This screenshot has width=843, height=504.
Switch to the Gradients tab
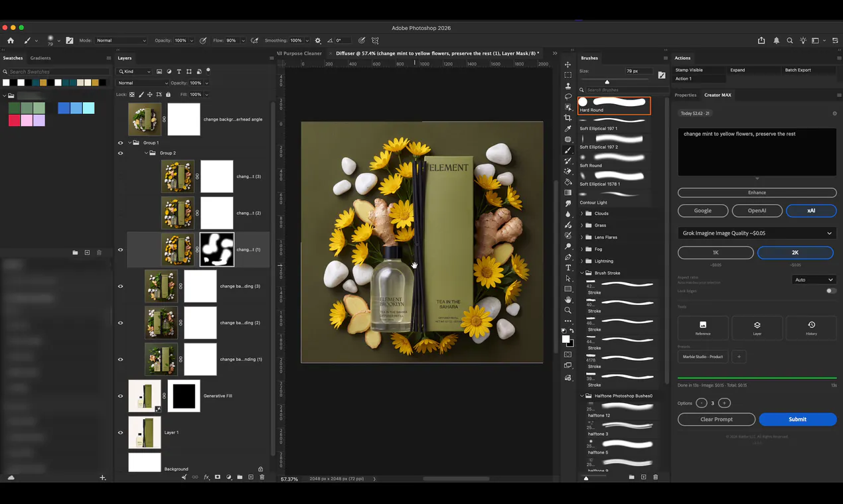click(x=40, y=58)
